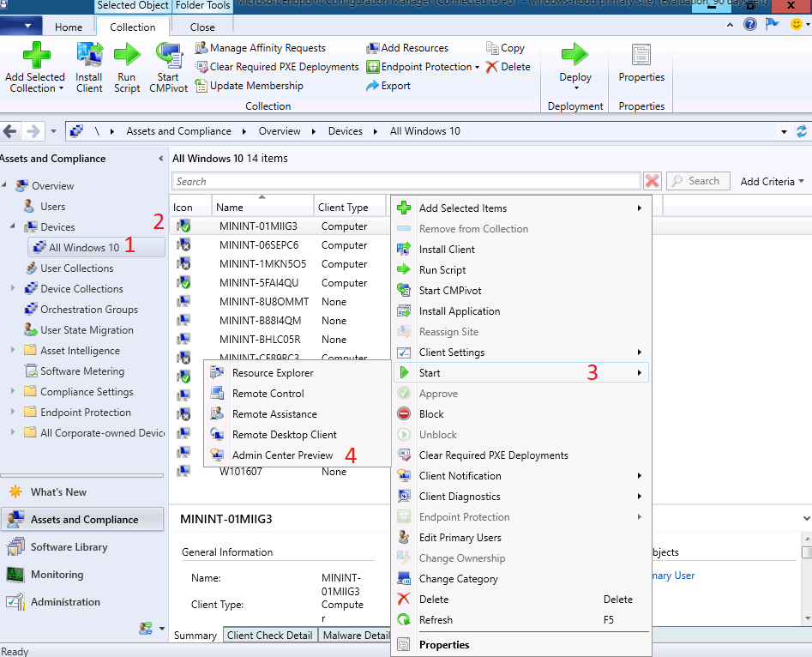Click the Add Selected Collection plus icon

(x=36, y=55)
